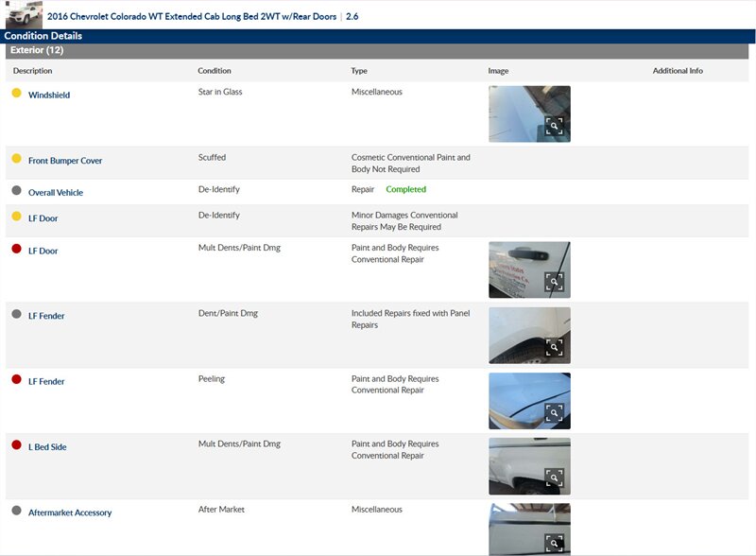The width and height of the screenshot is (756, 556).
Task: Open the Front Bumper Cover link
Action: click(65, 161)
